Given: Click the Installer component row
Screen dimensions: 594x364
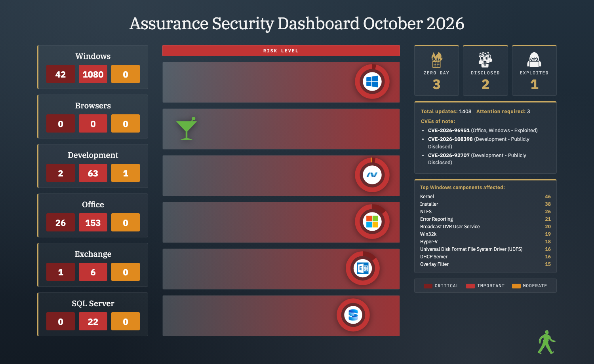Looking at the screenshot, I should coord(485,204).
